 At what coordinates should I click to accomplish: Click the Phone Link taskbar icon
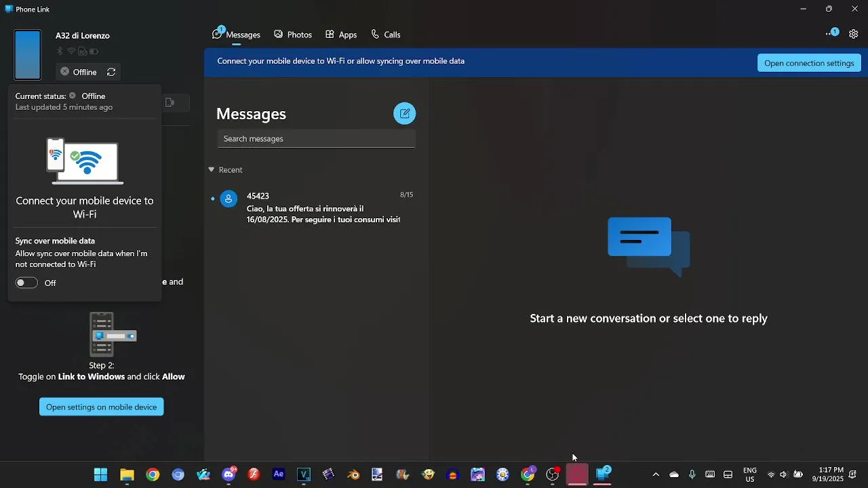[603, 474]
